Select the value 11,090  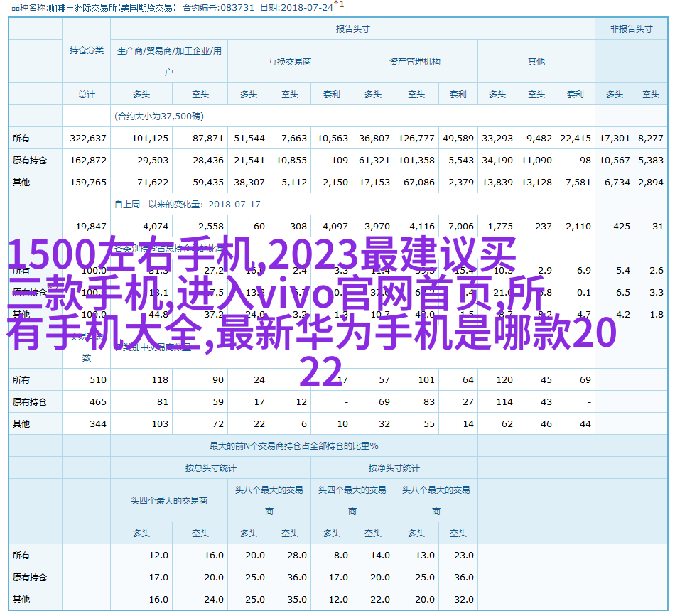coord(536,160)
